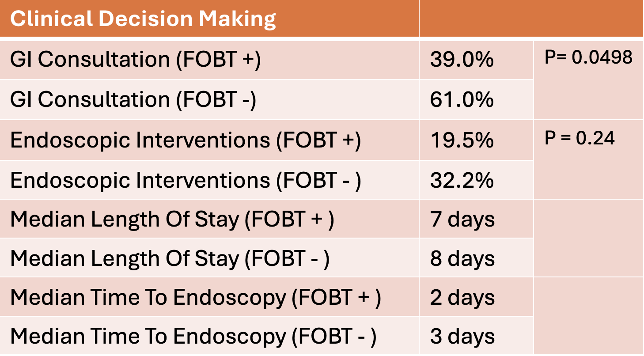Click the P= 0.0498 cell

click(589, 80)
